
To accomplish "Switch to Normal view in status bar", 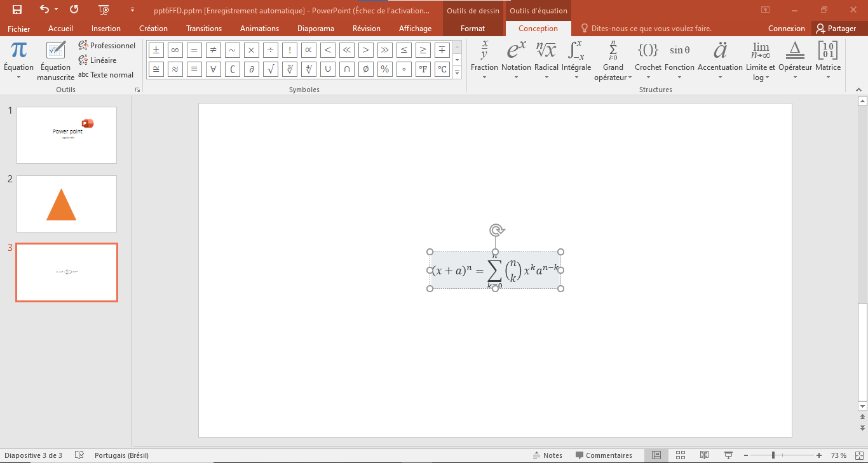I will coord(656,455).
